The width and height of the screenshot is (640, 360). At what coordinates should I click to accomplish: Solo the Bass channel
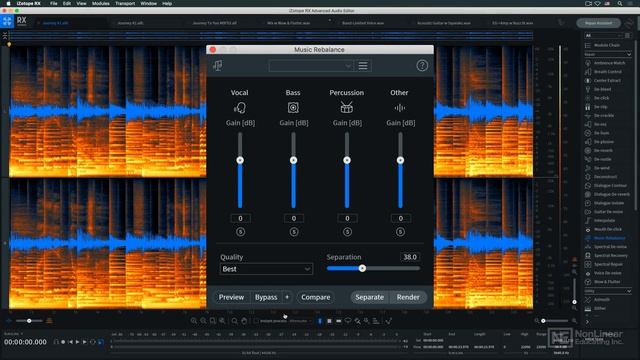(294, 232)
